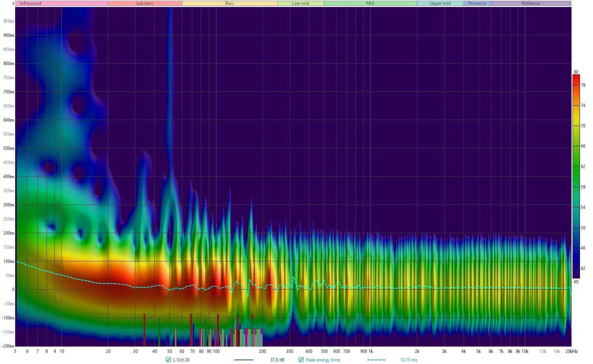Select the Sub bass band label
Viewport: 593px width, 364px height.
[x=145, y=3]
